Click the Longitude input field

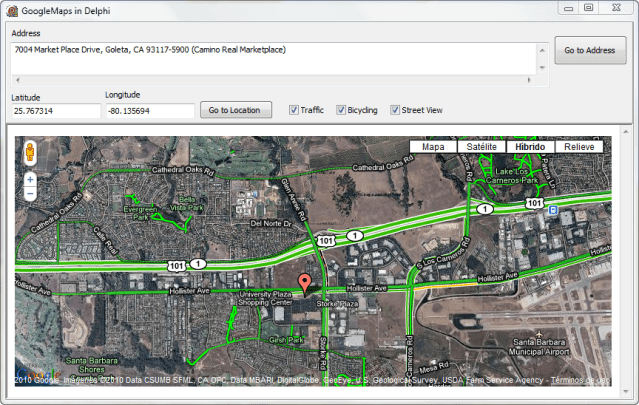pyautogui.click(x=148, y=111)
